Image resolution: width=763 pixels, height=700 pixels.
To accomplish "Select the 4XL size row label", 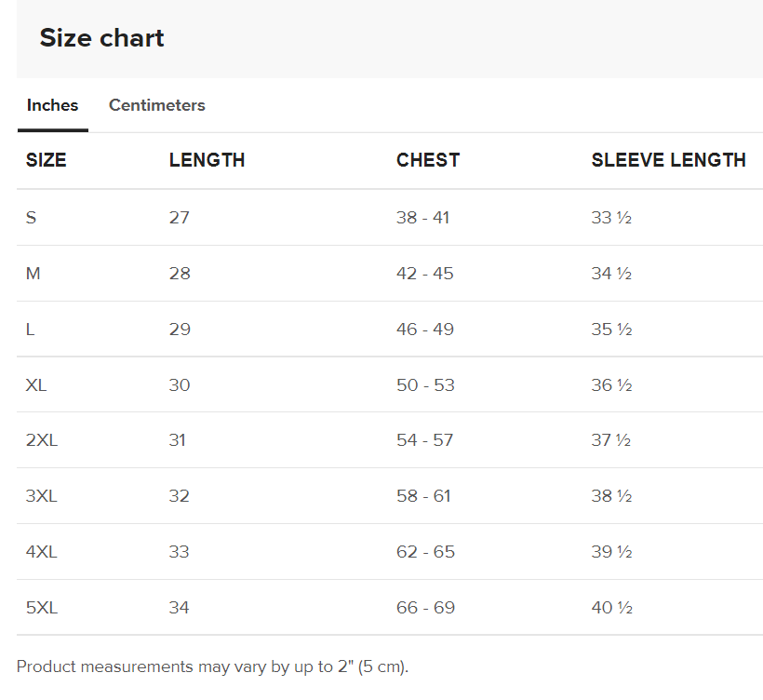I will [41, 552].
